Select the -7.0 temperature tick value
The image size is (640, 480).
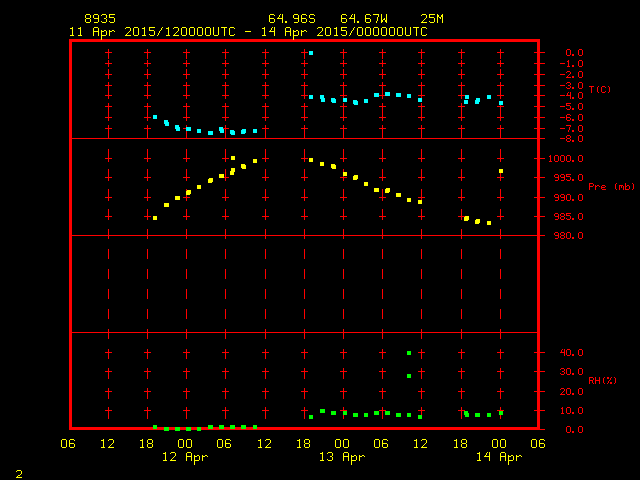[571, 129]
